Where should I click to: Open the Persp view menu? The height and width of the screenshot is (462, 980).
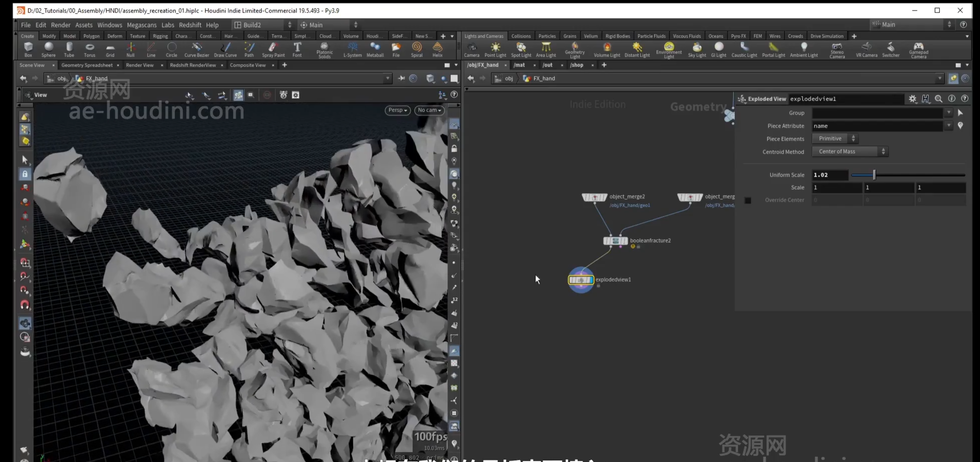tap(397, 110)
